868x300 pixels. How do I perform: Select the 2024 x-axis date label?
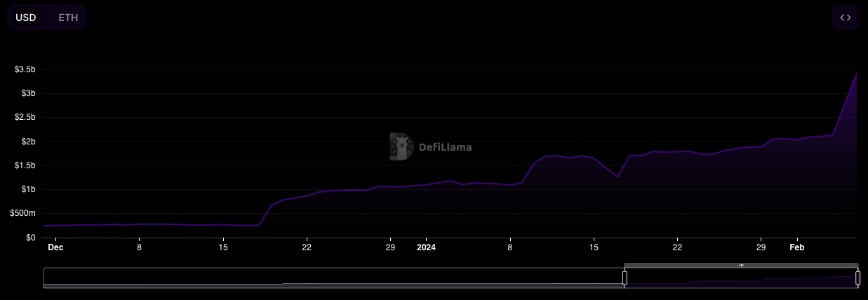tap(426, 247)
